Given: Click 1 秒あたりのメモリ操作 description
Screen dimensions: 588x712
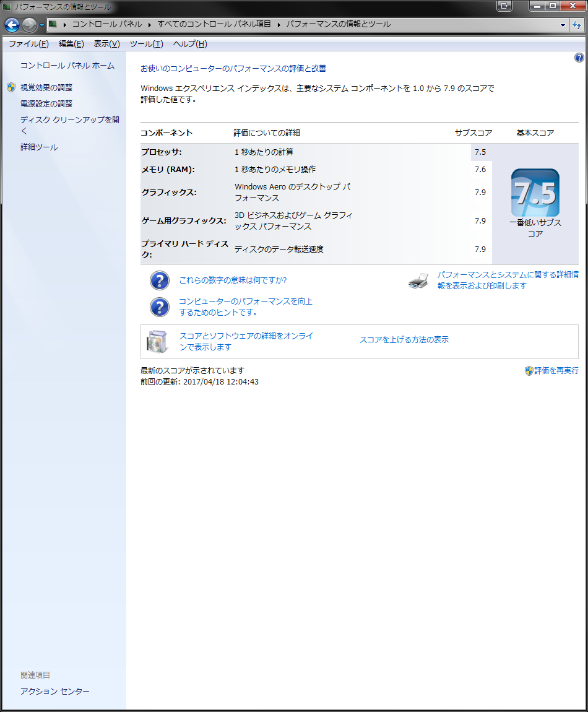Looking at the screenshot, I should click(x=275, y=170).
